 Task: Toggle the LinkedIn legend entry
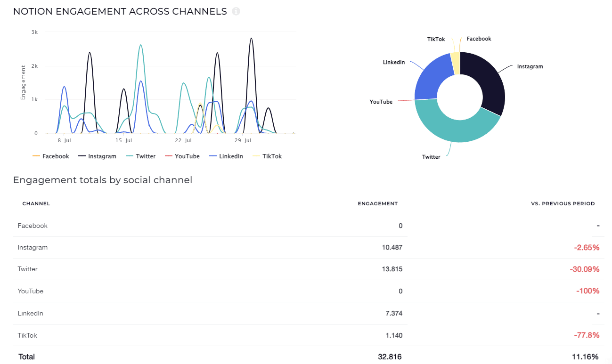[226, 156]
